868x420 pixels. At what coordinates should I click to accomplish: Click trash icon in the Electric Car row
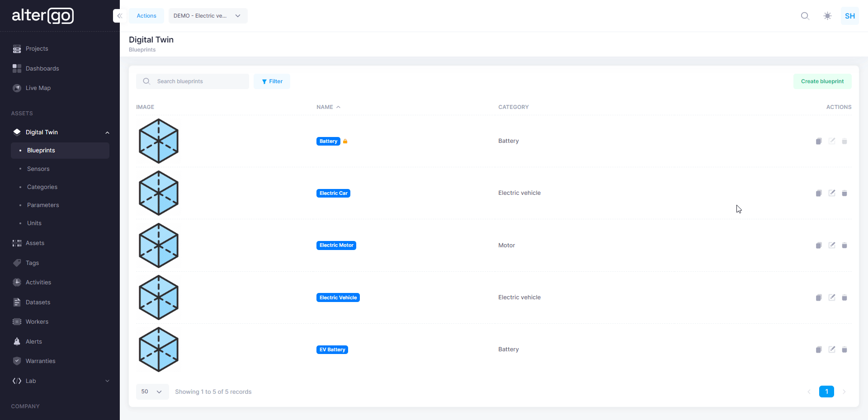[844, 193]
